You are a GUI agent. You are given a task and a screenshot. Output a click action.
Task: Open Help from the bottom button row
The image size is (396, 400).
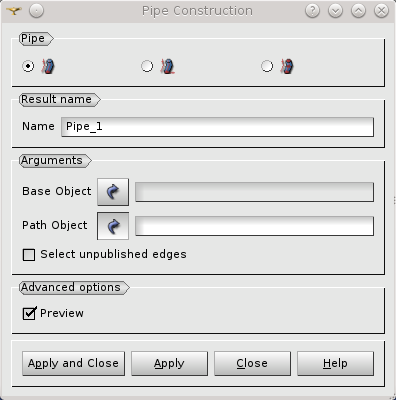(335, 363)
